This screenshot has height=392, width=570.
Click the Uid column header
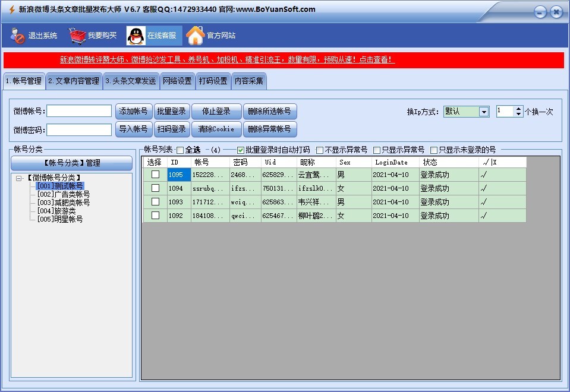(x=279, y=162)
